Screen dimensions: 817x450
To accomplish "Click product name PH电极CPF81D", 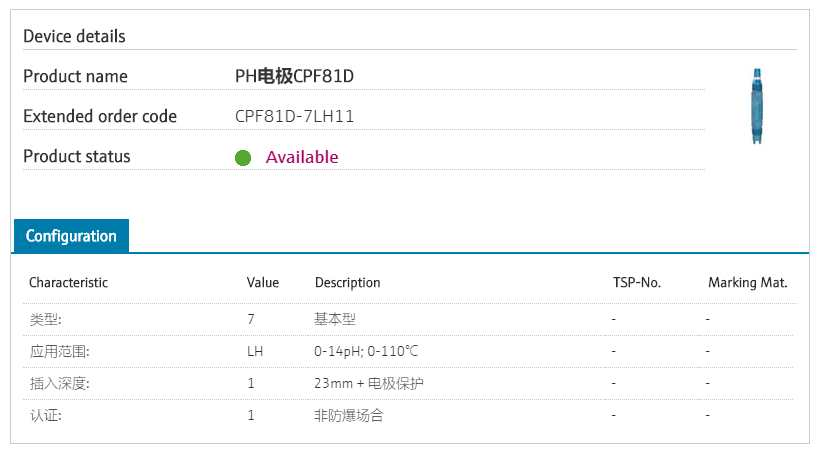I will (294, 76).
